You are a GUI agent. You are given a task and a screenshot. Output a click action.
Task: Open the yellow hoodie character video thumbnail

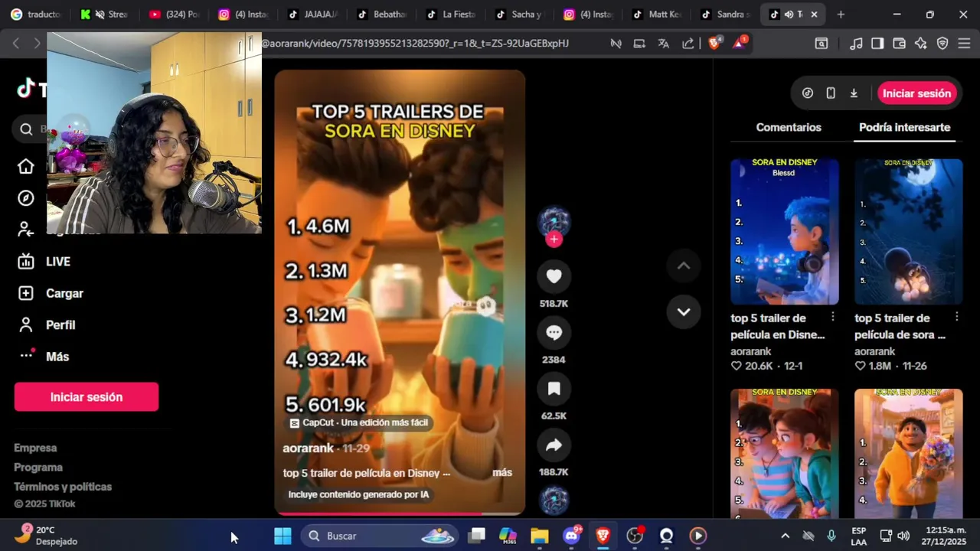[908, 454]
